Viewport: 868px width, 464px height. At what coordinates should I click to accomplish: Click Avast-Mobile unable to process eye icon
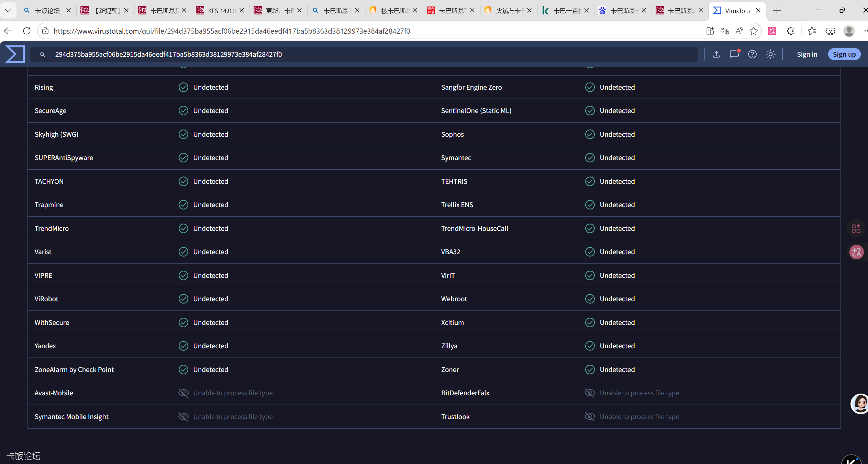[x=183, y=393]
